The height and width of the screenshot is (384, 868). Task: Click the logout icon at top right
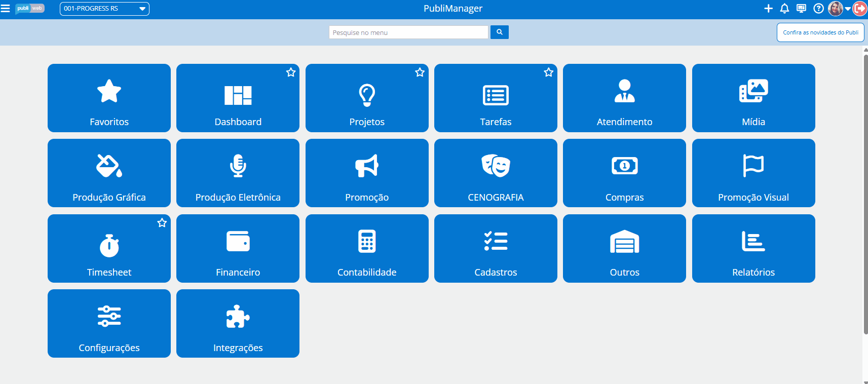pyautogui.click(x=860, y=9)
